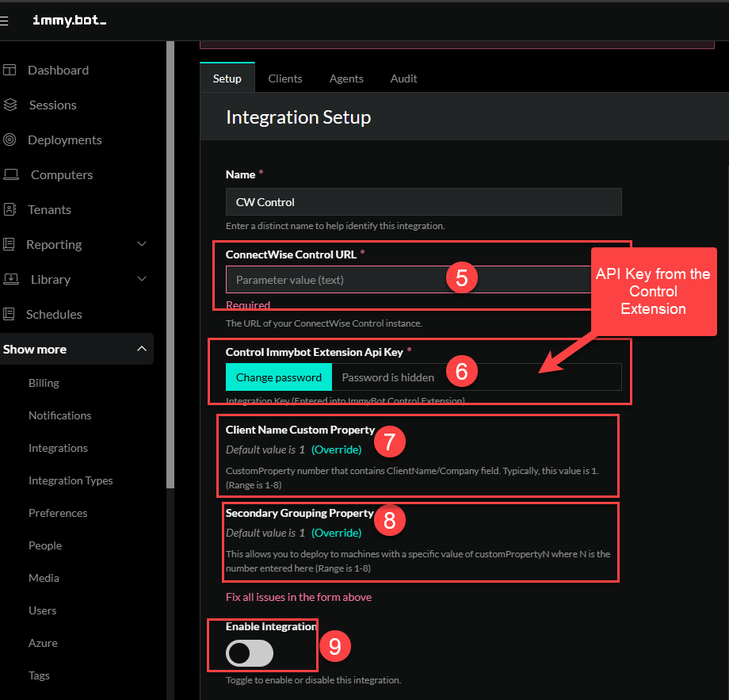Screen dimensions: 729x700
Task: Click the Sessions layers icon
Action: point(10,105)
